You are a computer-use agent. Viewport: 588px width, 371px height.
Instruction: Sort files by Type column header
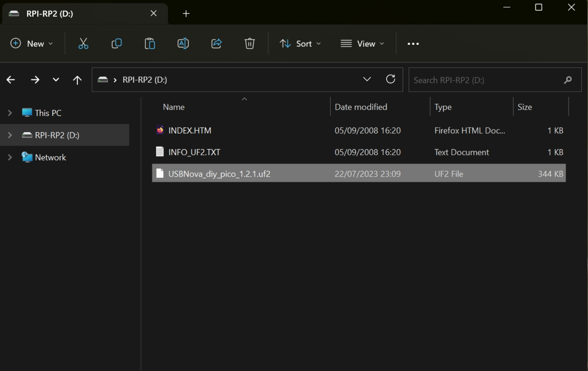click(x=443, y=107)
